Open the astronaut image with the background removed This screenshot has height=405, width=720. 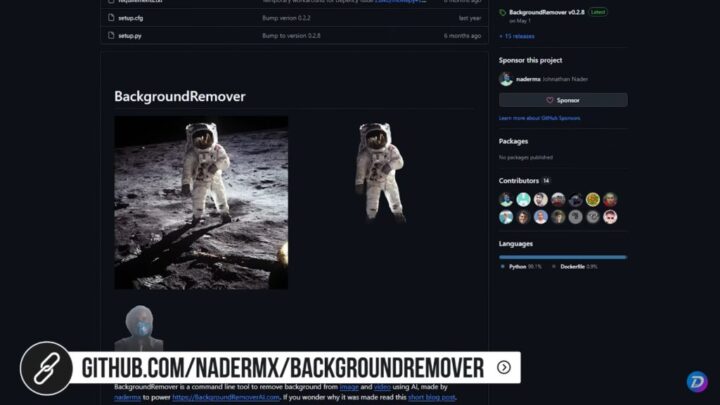coord(379,172)
